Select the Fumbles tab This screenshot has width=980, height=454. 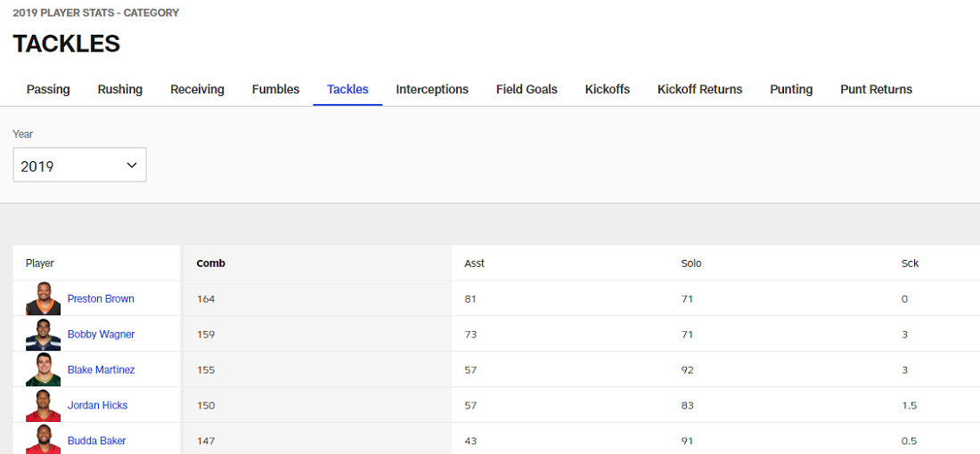(275, 89)
